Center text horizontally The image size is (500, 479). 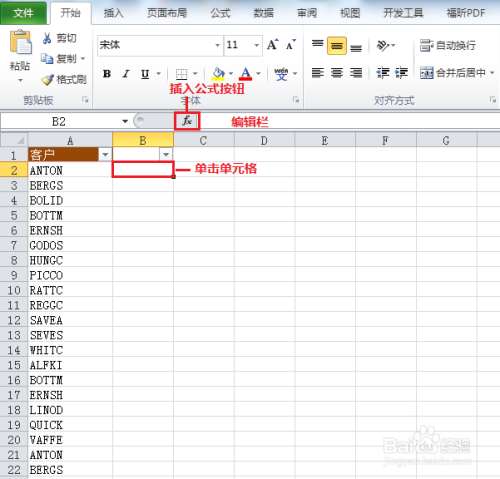[337, 73]
